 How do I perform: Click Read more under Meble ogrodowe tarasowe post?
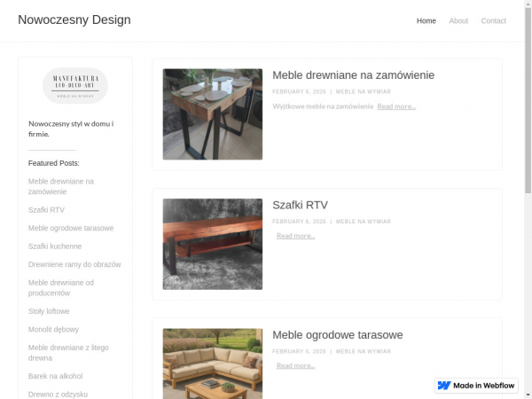point(295,365)
